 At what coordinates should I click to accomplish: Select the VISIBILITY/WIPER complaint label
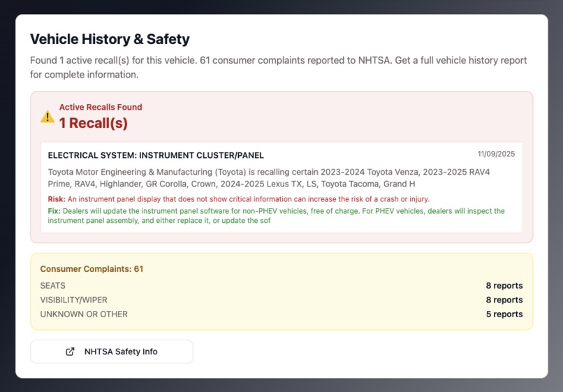73,300
